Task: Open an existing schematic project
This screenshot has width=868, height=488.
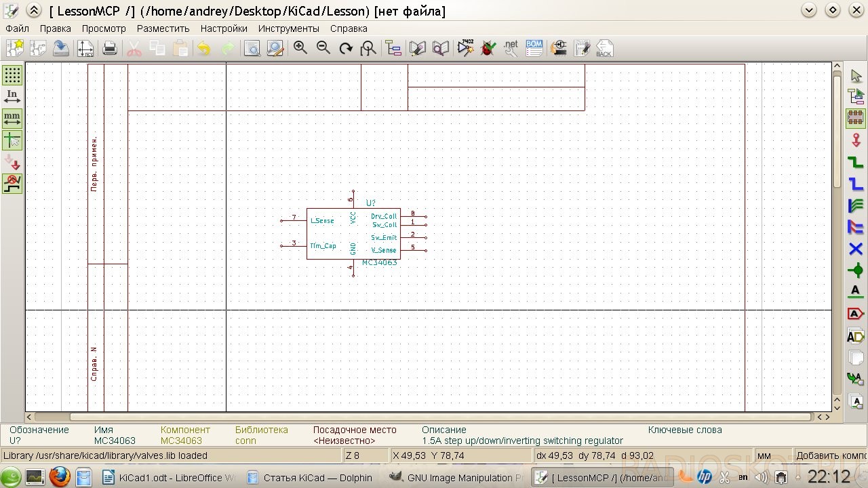Action: (x=38, y=48)
